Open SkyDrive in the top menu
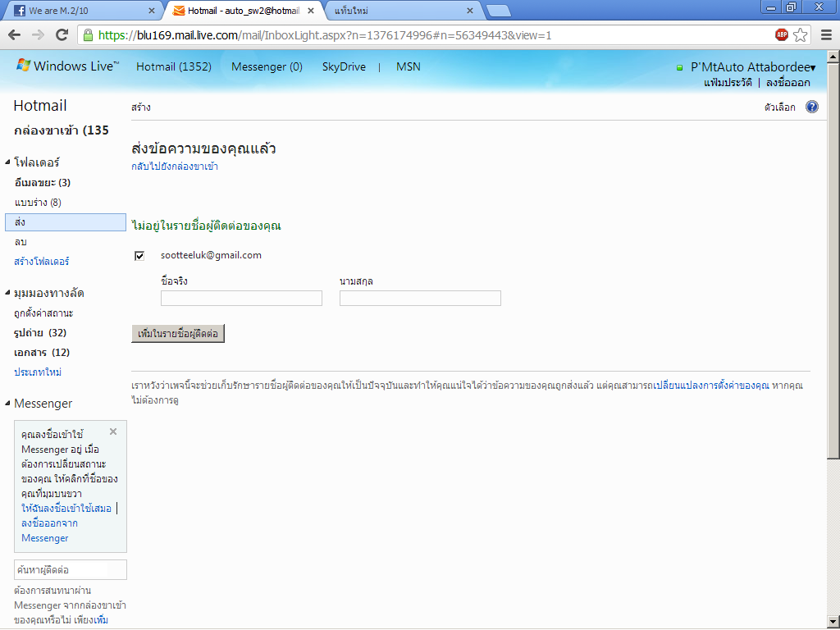 [x=344, y=67]
